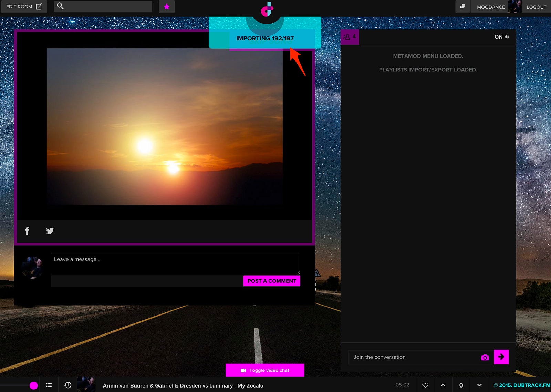Click the pink star favorite icon
This screenshot has width=551, height=392.
pos(167,7)
